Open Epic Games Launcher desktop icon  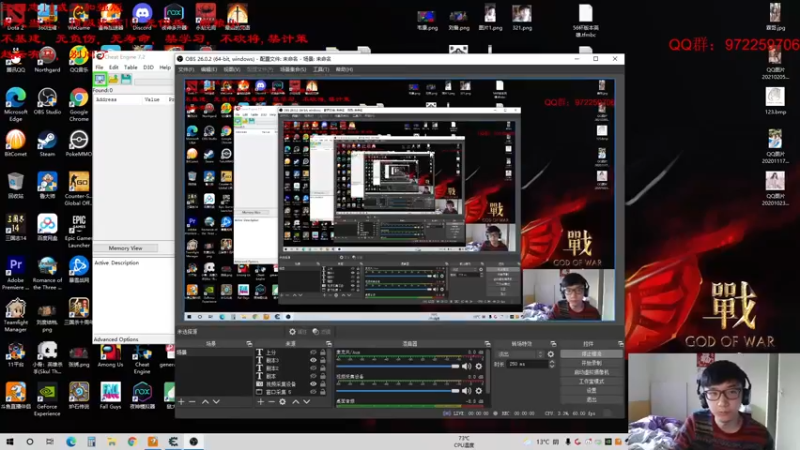(79, 232)
